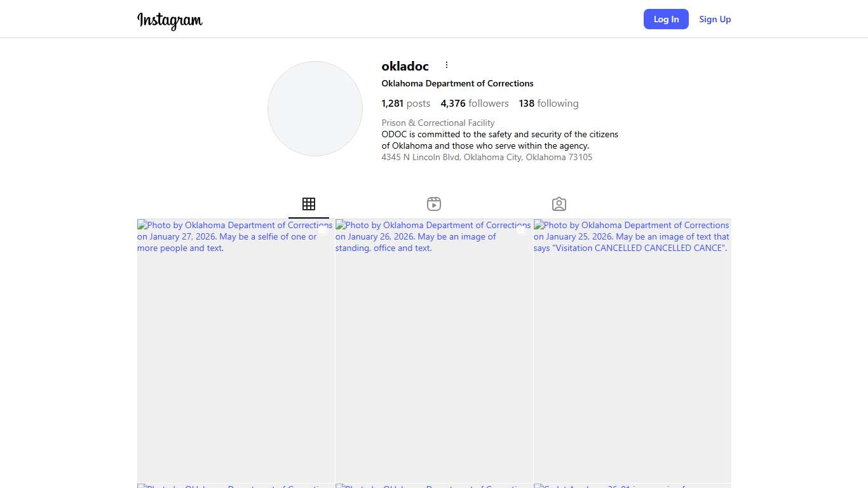
Task: Click the okladoc profile picture
Action: click(315, 109)
